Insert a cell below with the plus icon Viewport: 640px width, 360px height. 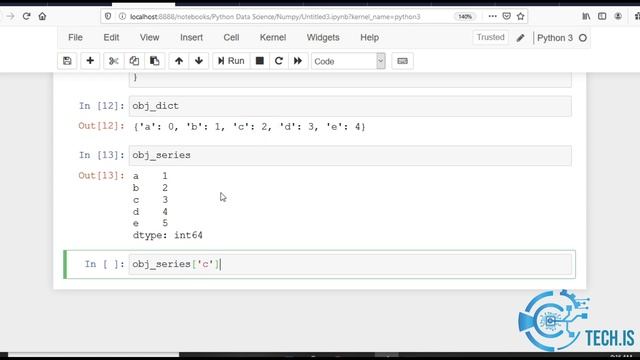tap(90, 61)
